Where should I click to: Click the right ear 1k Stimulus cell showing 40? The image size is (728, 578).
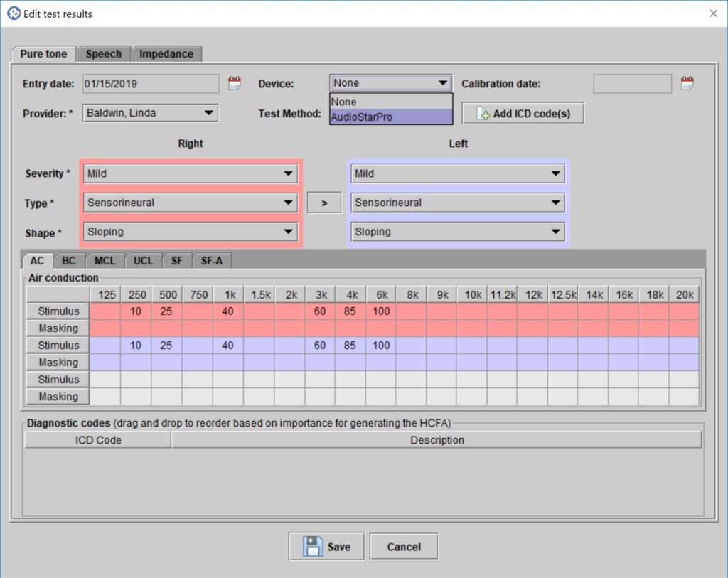(x=227, y=311)
